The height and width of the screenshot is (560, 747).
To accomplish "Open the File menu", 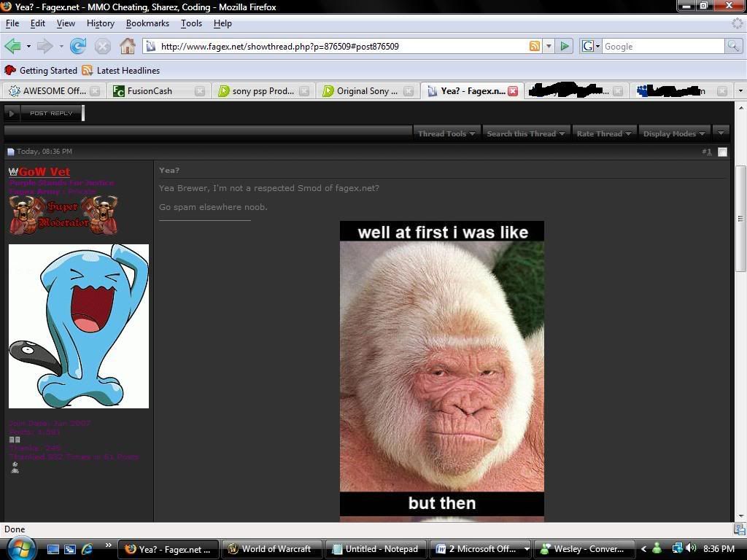I will coord(12,23).
